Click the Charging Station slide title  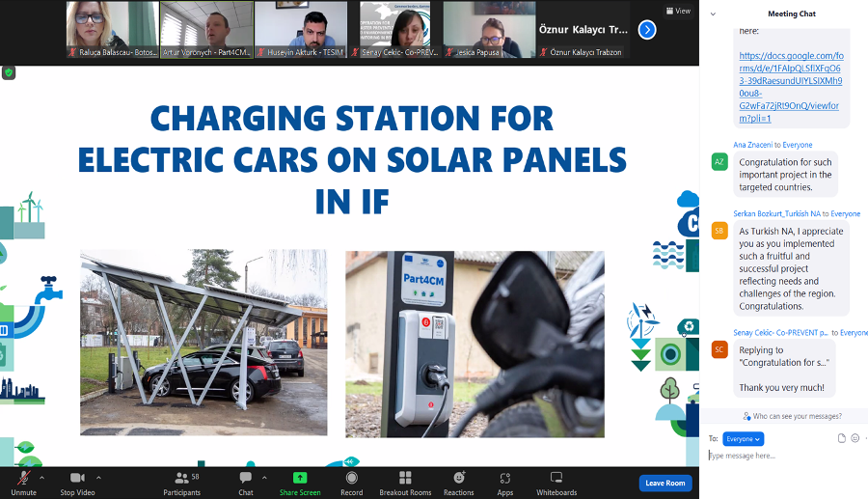[x=352, y=159]
